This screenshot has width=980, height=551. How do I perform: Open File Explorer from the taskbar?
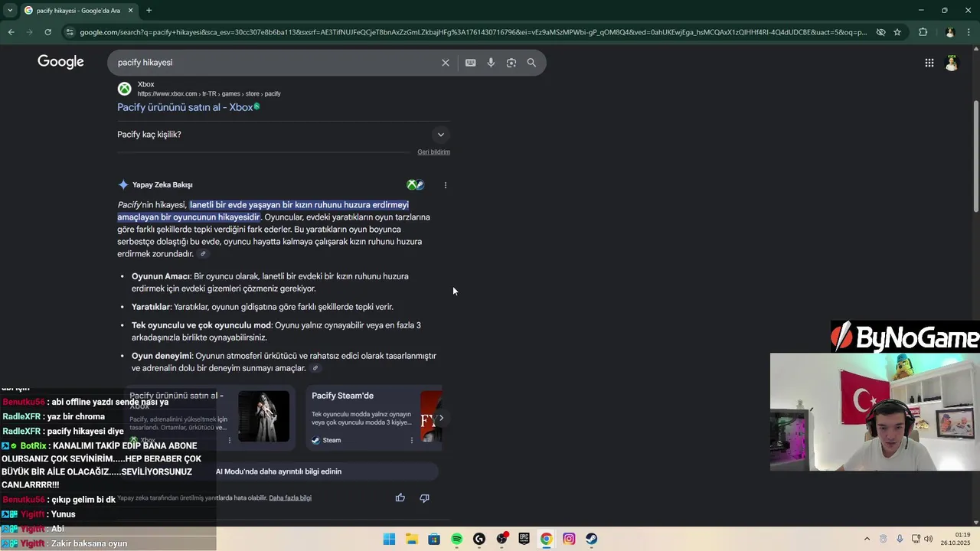[411, 539]
